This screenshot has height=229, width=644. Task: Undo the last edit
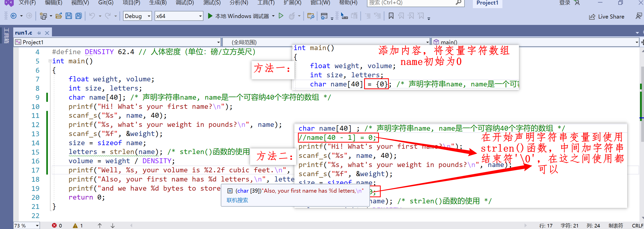[92, 16]
